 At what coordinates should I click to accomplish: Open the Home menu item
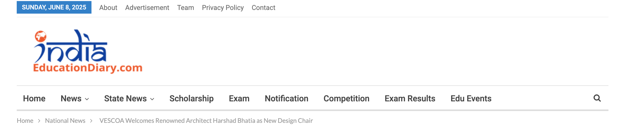34,98
